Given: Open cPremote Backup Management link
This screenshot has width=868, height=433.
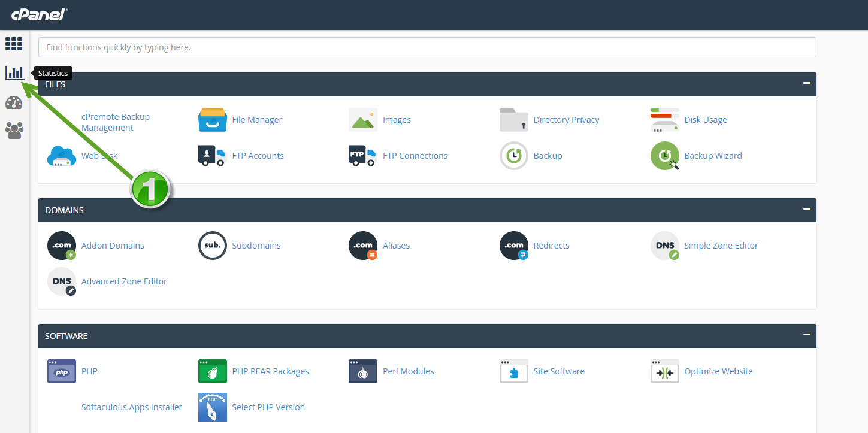Looking at the screenshot, I should pos(116,122).
